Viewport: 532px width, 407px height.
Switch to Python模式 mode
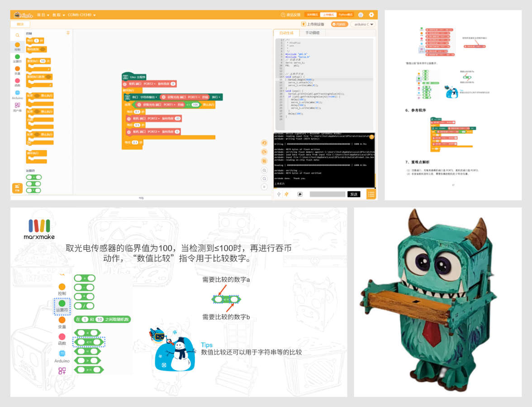pyautogui.click(x=346, y=15)
